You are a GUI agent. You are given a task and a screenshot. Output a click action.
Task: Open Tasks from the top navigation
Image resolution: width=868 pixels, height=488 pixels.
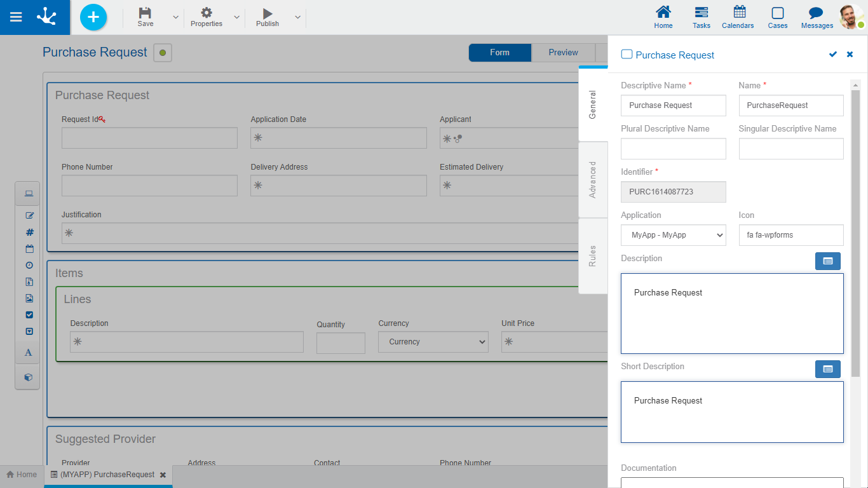[x=702, y=17]
